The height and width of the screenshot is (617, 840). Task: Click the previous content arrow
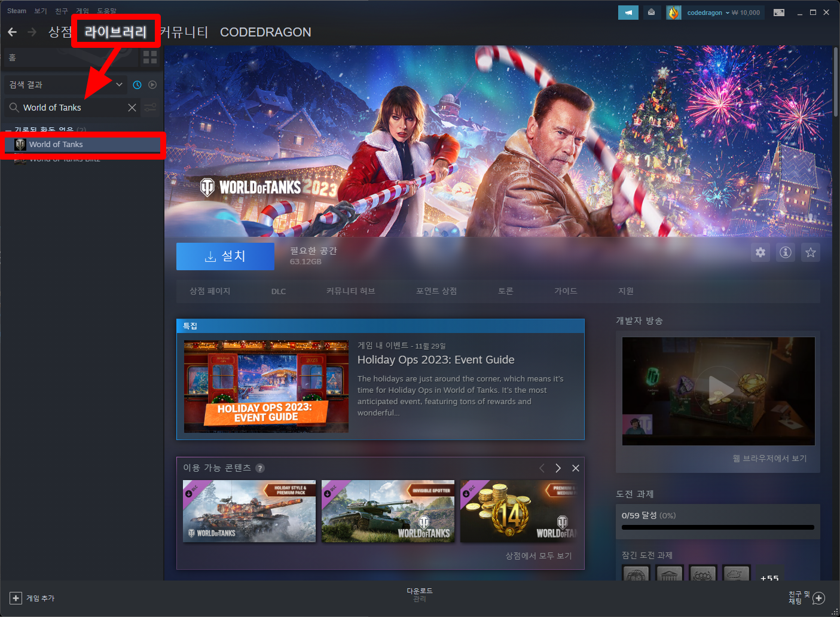(542, 468)
